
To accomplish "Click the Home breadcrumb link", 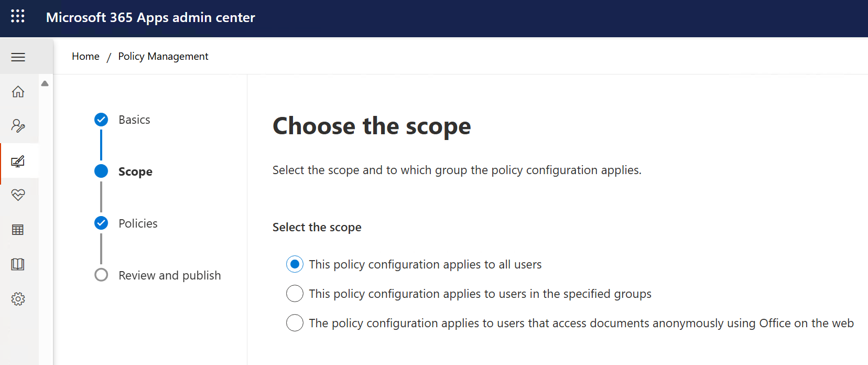I will [x=85, y=56].
